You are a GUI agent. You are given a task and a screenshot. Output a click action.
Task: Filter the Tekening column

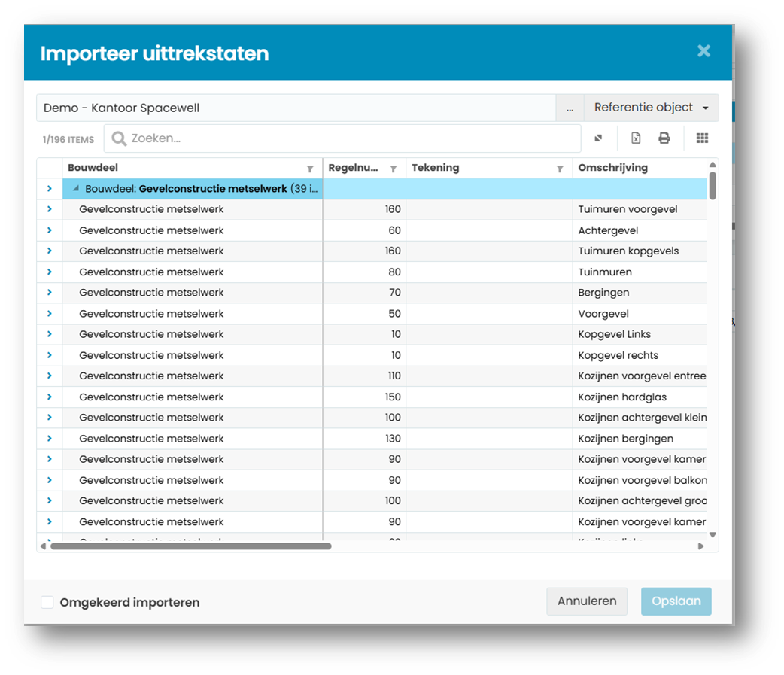pos(560,169)
